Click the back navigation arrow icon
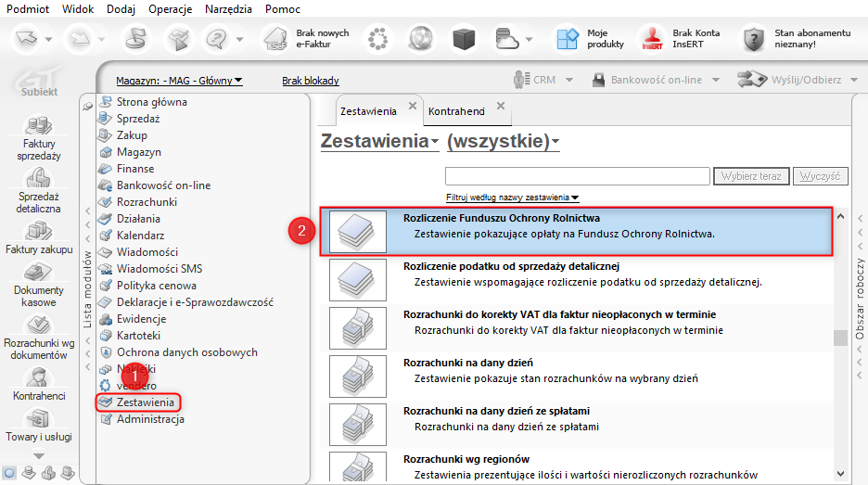 click(27, 39)
